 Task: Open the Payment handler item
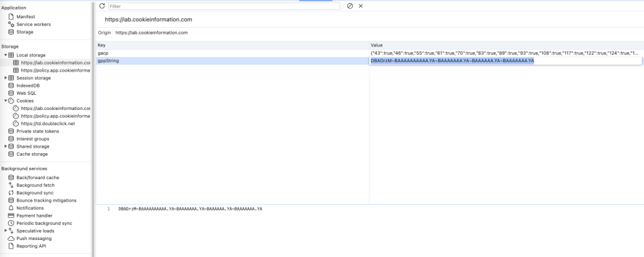(34, 216)
